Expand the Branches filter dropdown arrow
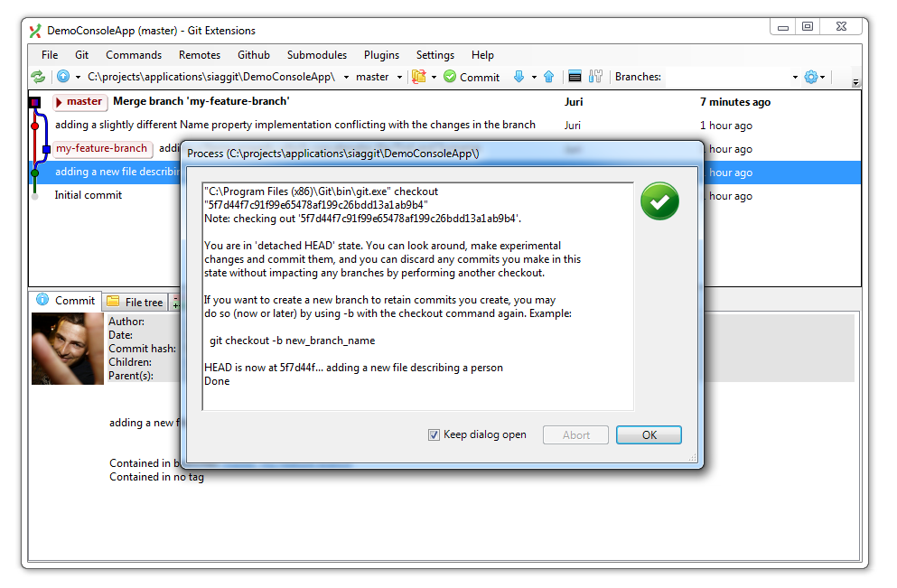This screenshot has width=897, height=588. [795, 77]
